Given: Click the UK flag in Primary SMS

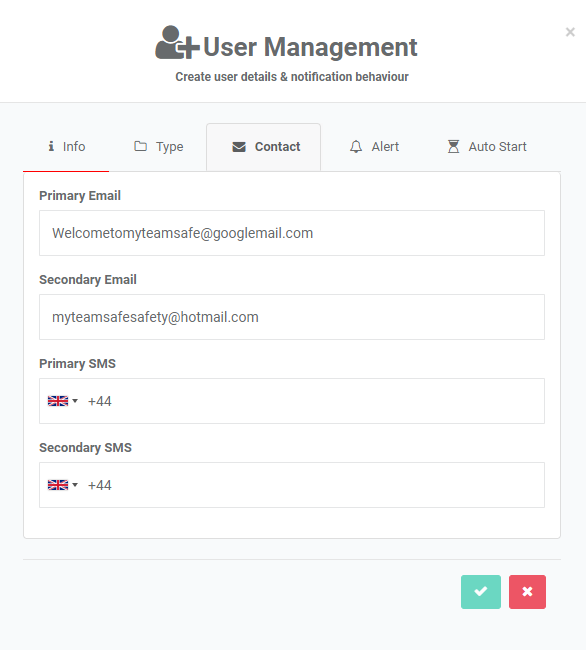Looking at the screenshot, I should (58, 401).
